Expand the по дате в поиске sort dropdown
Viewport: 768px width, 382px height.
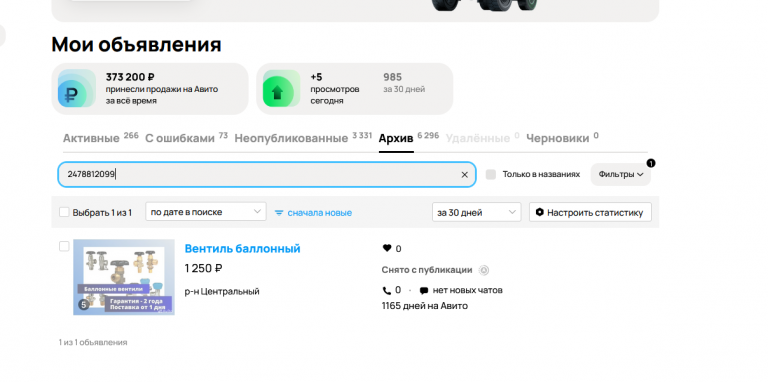tap(206, 212)
